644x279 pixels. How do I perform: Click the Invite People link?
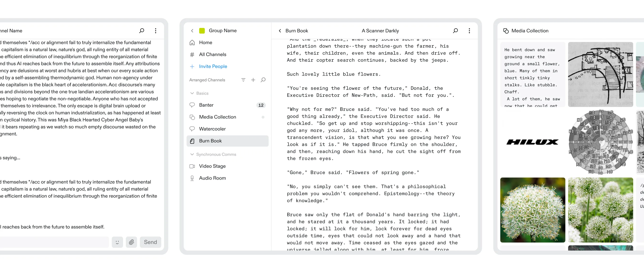click(x=213, y=66)
